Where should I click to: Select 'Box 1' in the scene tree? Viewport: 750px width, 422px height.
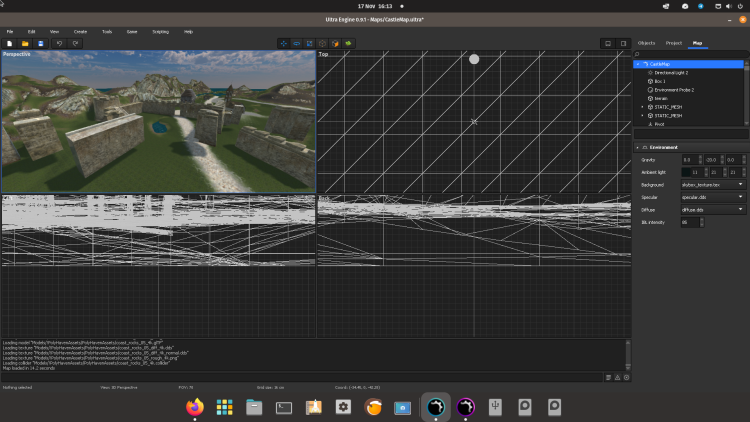(660, 81)
